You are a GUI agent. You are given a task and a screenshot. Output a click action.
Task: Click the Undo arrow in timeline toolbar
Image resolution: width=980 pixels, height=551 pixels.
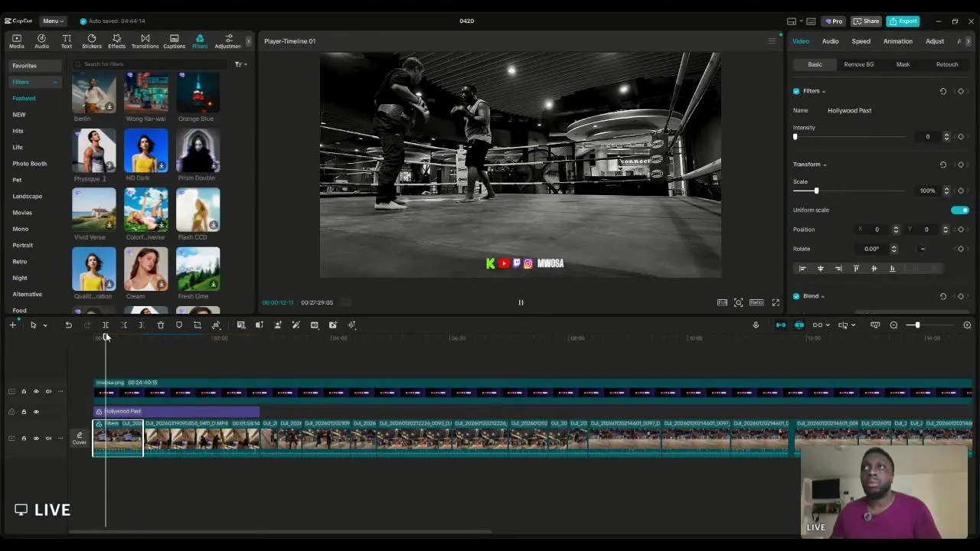pyautogui.click(x=68, y=325)
